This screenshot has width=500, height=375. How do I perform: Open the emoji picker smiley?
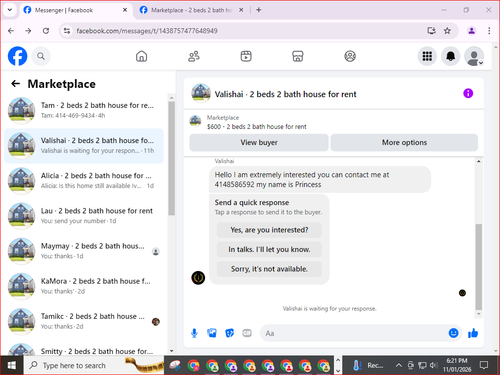[453, 333]
